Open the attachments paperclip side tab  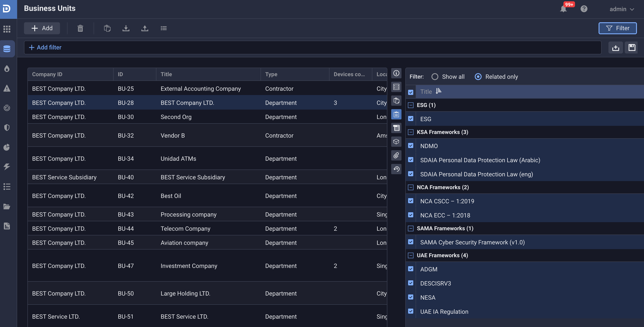coord(396,155)
